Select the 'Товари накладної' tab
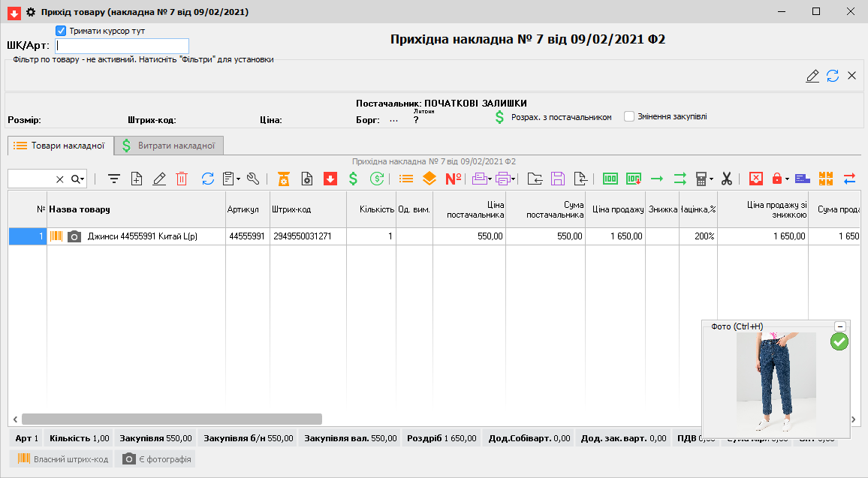The width and height of the screenshot is (868, 478). coord(60,146)
